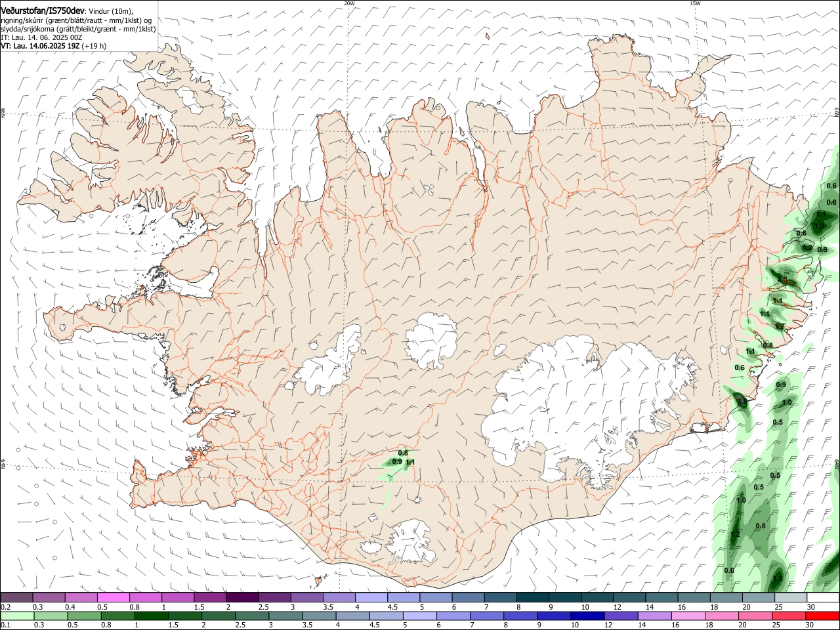
Task: Click the light pink 16 rain scale swatch
Action: pyautogui.click(x=688, y=616)
